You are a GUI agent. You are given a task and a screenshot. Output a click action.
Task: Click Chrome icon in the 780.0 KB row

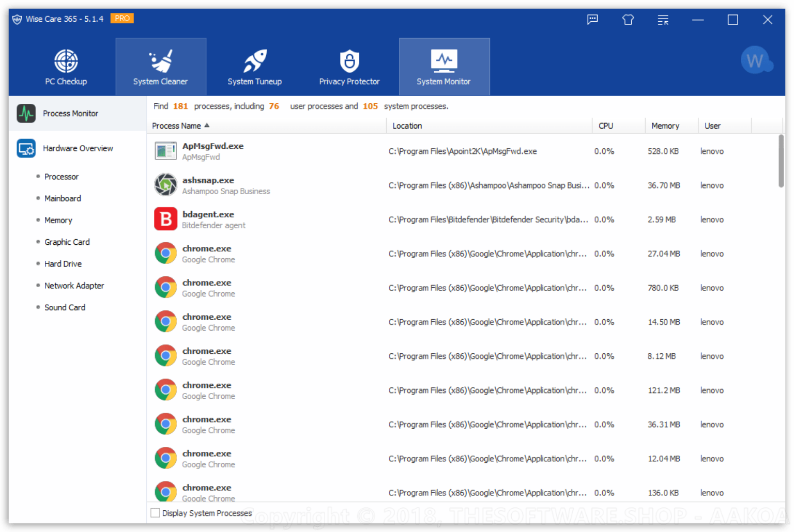coord(165,287)
